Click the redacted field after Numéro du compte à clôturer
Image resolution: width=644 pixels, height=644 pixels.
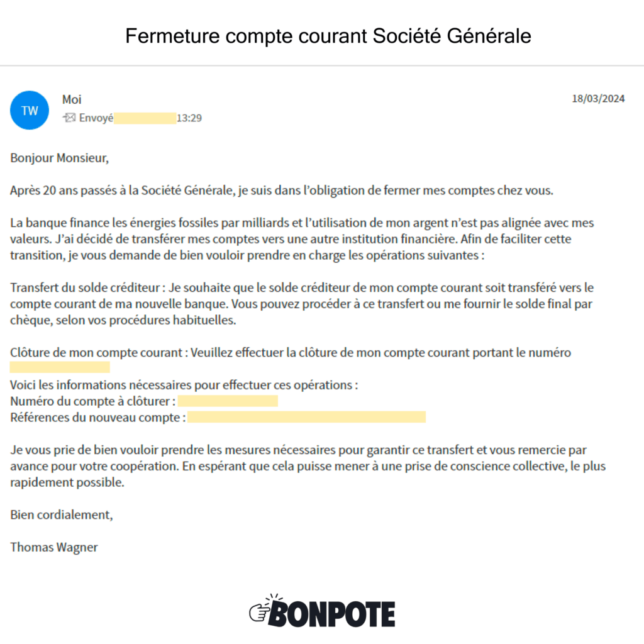(x=228, y=401)
